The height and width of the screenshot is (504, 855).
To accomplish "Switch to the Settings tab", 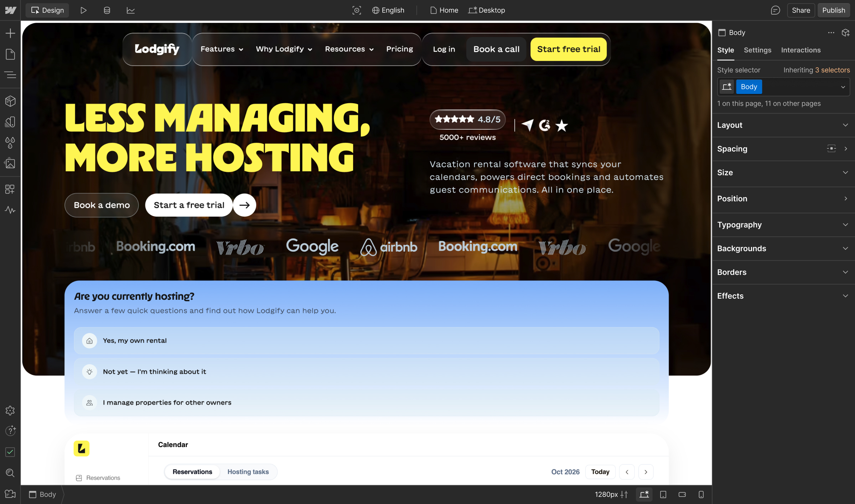I will (x=757, y=50).
